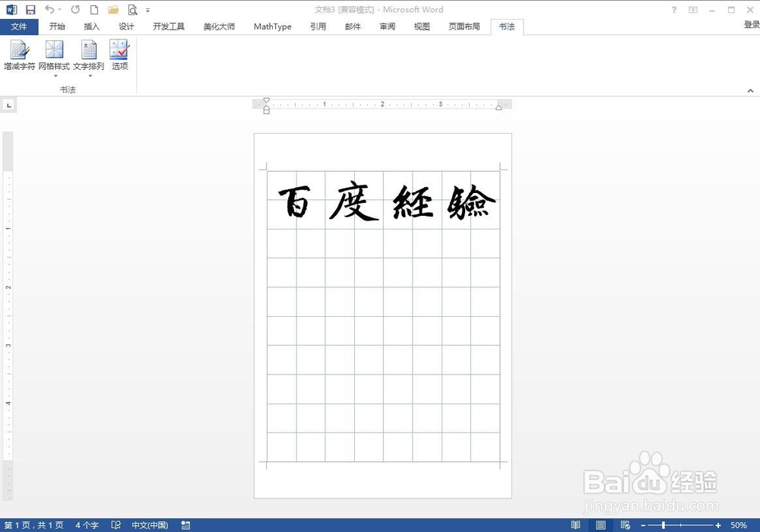
Task: Click the macro recording icon in status bar
Action: click(x=185, y=524)
